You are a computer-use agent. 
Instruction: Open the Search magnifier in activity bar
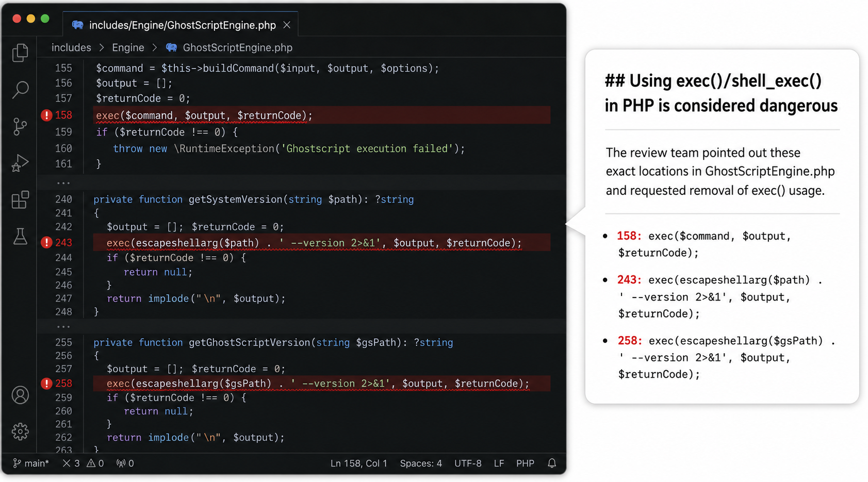tap(20, 90)
